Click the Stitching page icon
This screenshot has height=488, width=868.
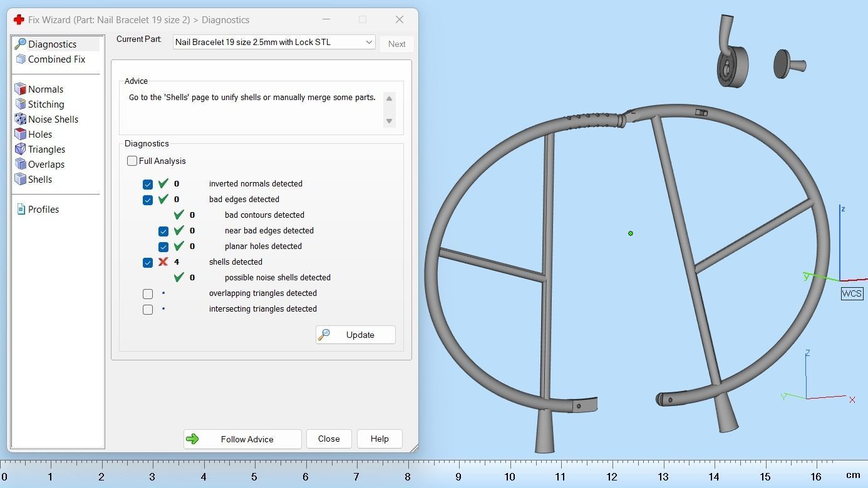(20, 104)
